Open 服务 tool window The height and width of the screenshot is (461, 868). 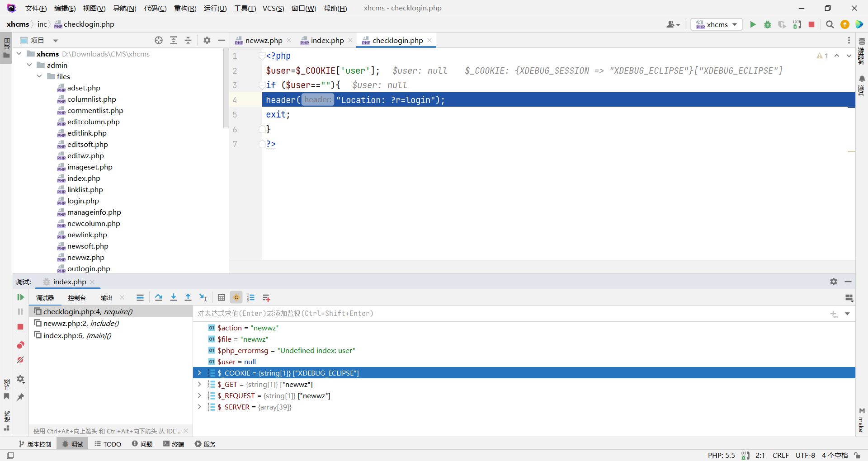pos(205,444)
